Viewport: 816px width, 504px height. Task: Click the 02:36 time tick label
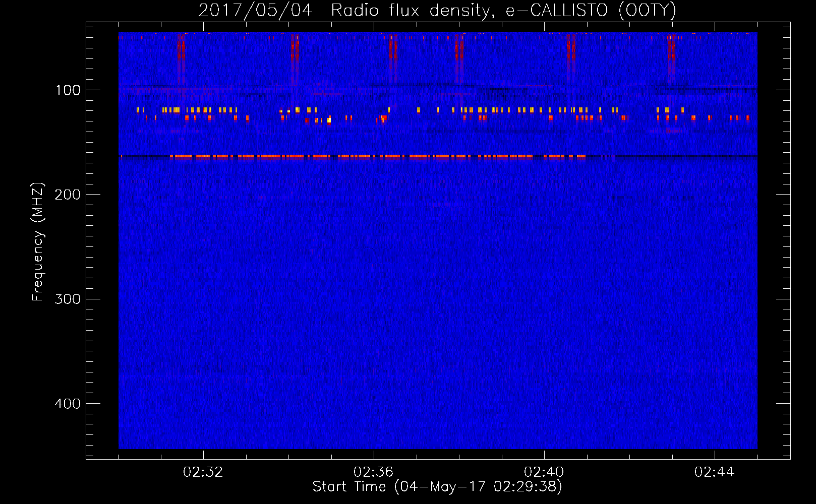pyautogui.click(x=374, y=472)
